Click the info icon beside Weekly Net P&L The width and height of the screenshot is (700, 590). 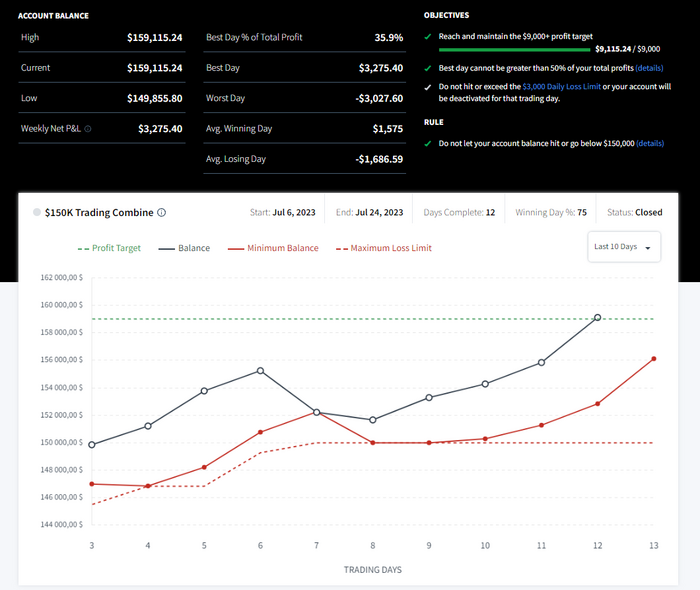pyautogui.click(x=88, y=129)
